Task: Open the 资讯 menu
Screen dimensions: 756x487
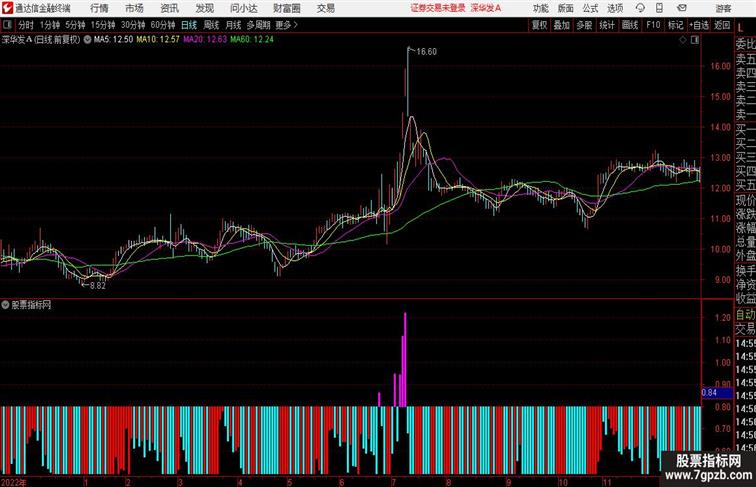Action: 169,8
